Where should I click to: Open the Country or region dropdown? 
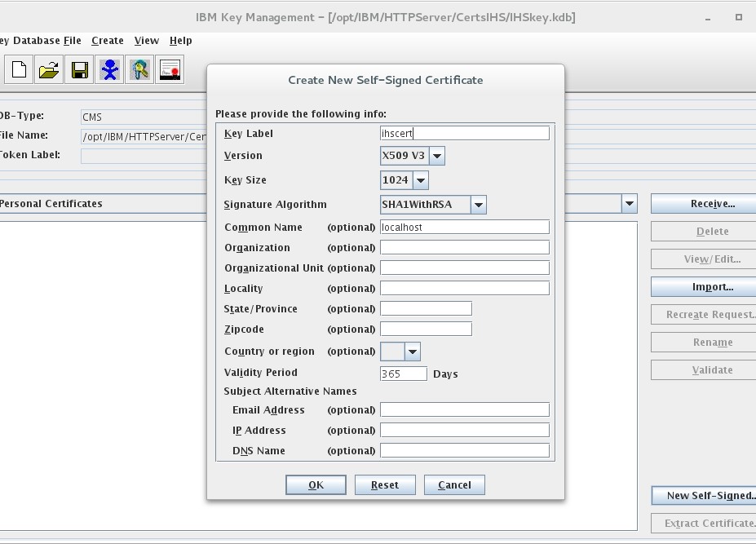[x=412, y=352]
